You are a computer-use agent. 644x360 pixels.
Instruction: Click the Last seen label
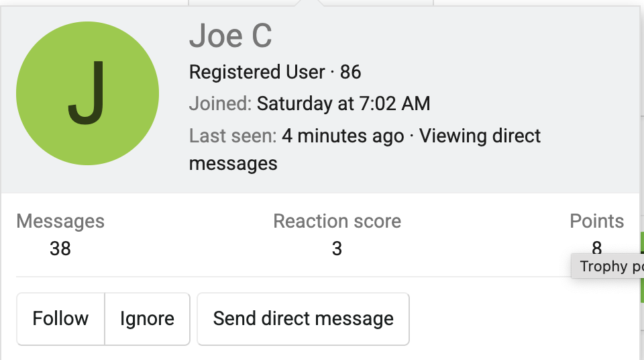tap(232, 136)
